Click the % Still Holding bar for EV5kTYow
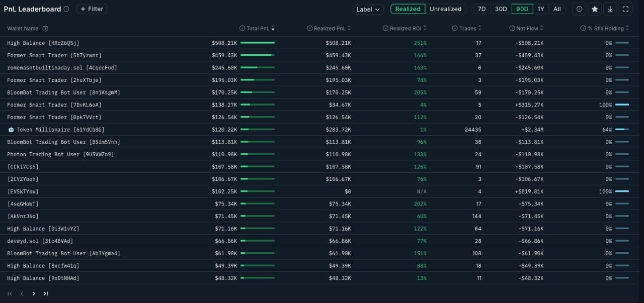The width and height of the screenshot is (644, 303). point(622,191)
